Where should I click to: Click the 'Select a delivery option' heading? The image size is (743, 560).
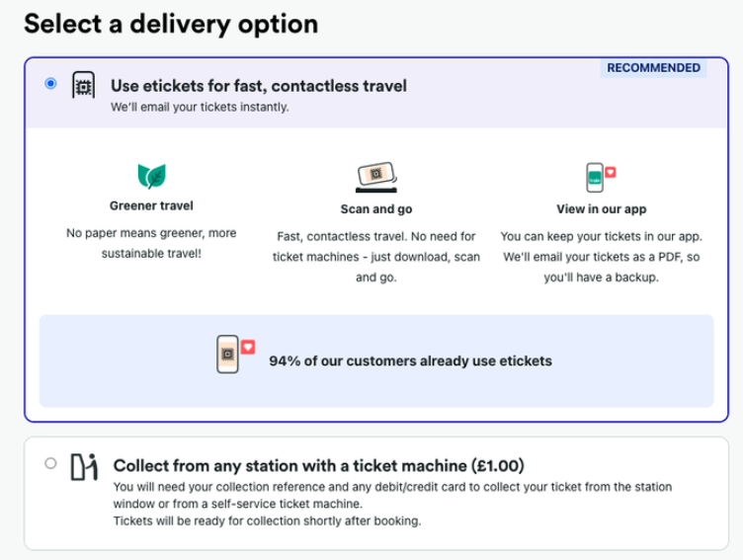(171, 25)
